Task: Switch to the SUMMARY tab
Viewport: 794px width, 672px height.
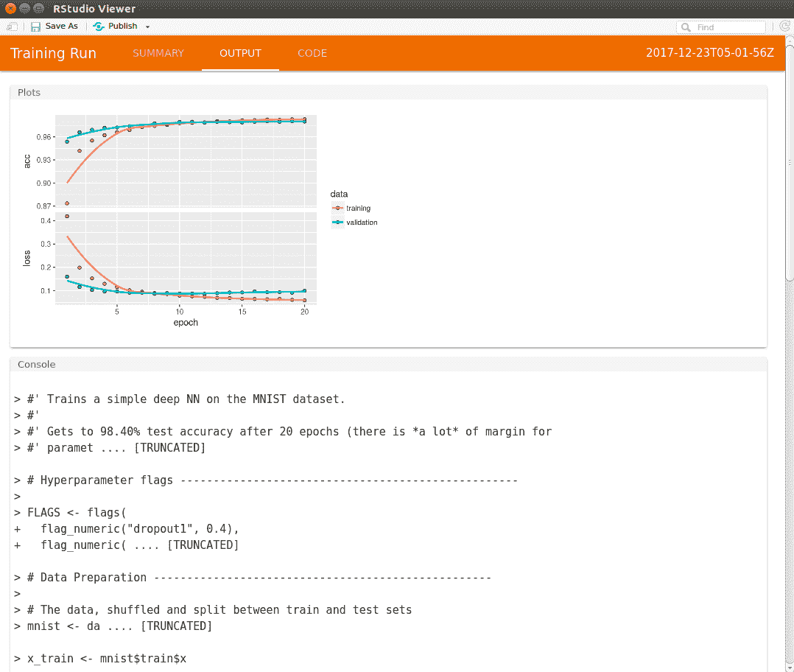Action: pos(158,53)
